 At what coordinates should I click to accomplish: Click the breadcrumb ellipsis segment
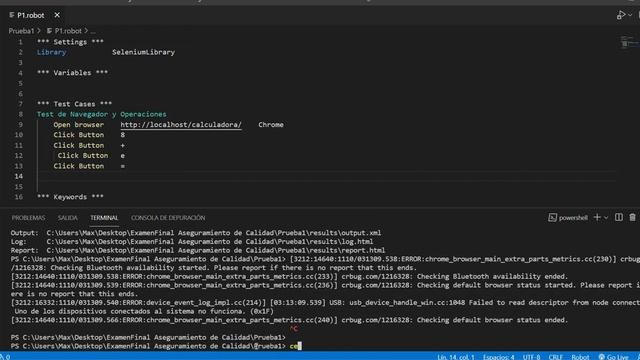tap(93, 31)
